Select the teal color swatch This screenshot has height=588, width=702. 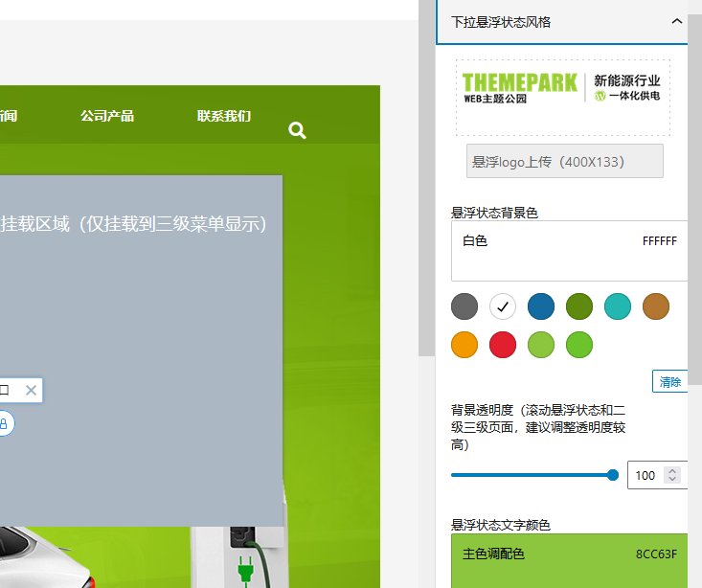(x=618, y=306)
